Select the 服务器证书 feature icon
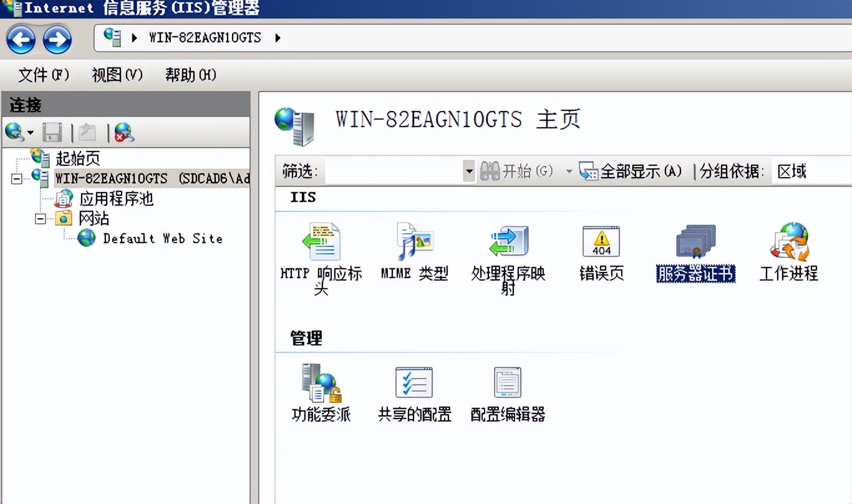Screen dimensions: 852x504 click(x=695, y=252)
